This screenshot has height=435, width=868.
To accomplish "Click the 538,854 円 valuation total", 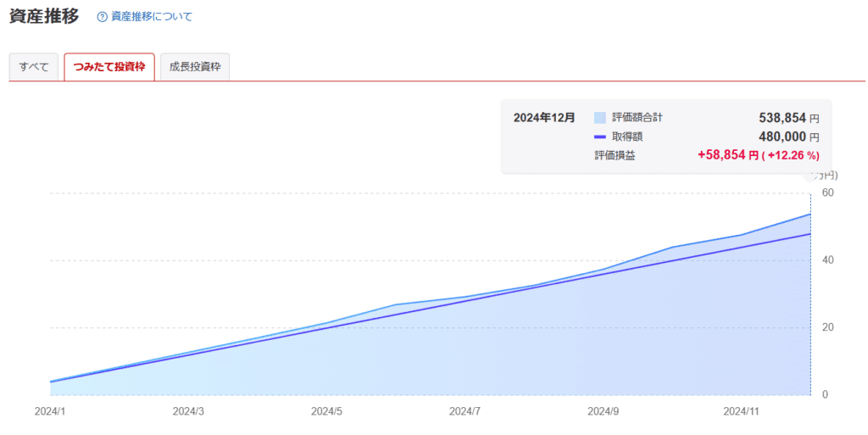I will coord(788,118).
